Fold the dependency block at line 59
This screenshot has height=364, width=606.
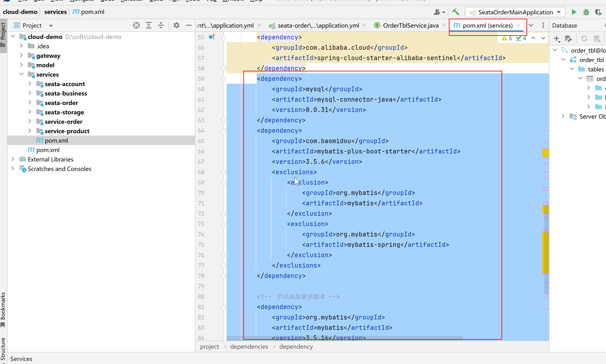coord(224,79)
